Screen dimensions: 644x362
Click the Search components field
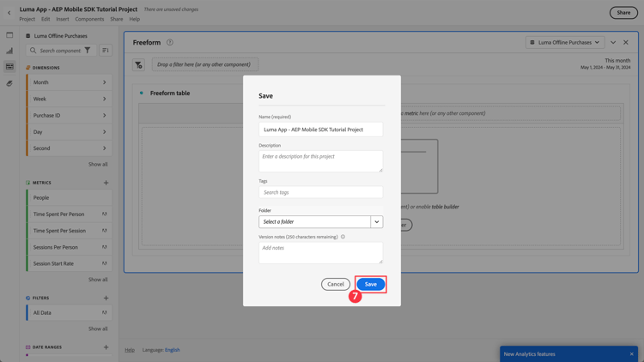pos(60,51)
